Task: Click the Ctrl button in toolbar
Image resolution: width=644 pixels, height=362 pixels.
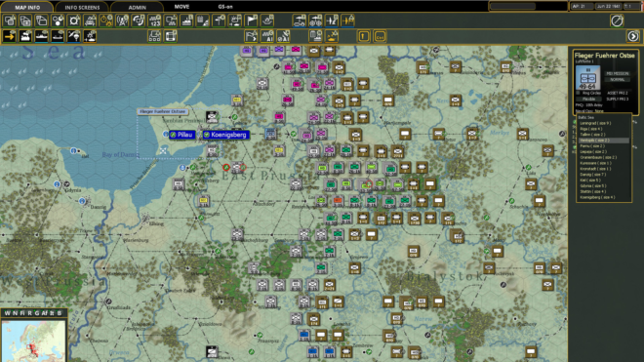Action: coord(380,36)
